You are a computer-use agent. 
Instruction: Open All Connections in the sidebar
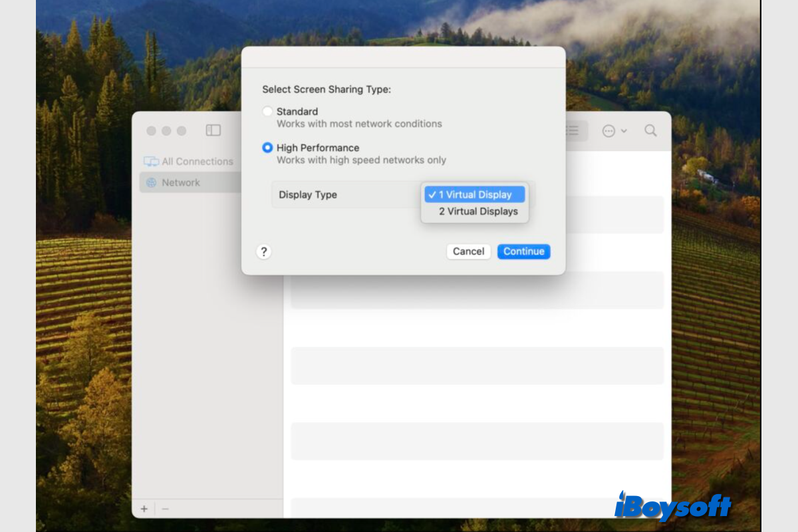coord(197,162)
